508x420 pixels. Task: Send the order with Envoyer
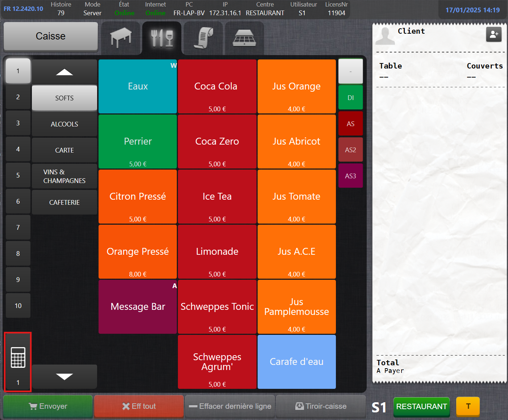[x=48, y=406]
